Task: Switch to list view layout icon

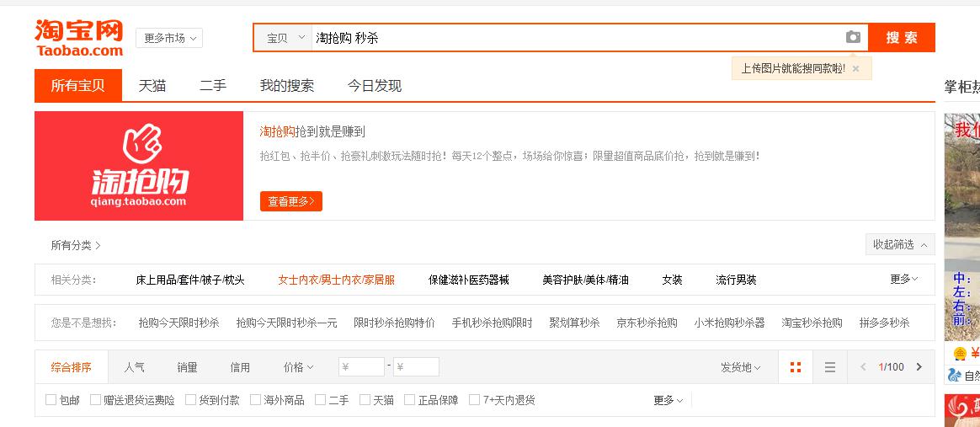Action: pos(830,367)
